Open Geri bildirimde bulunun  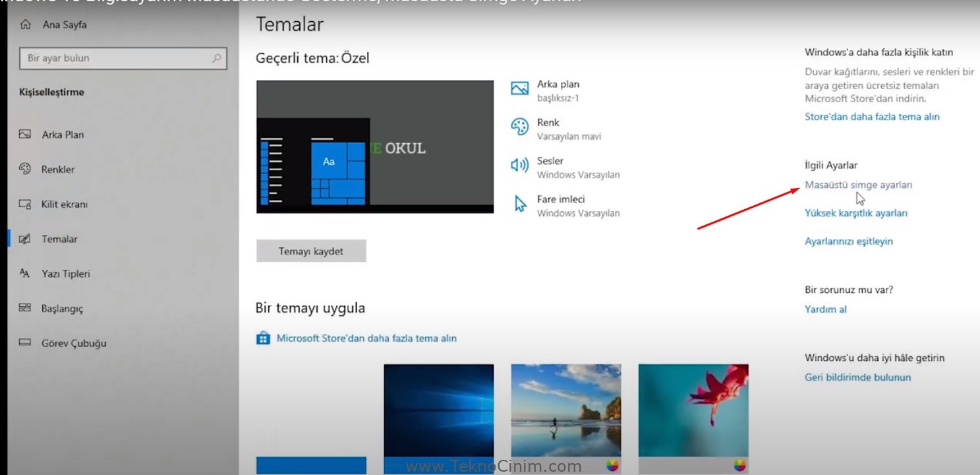[857, 377]
